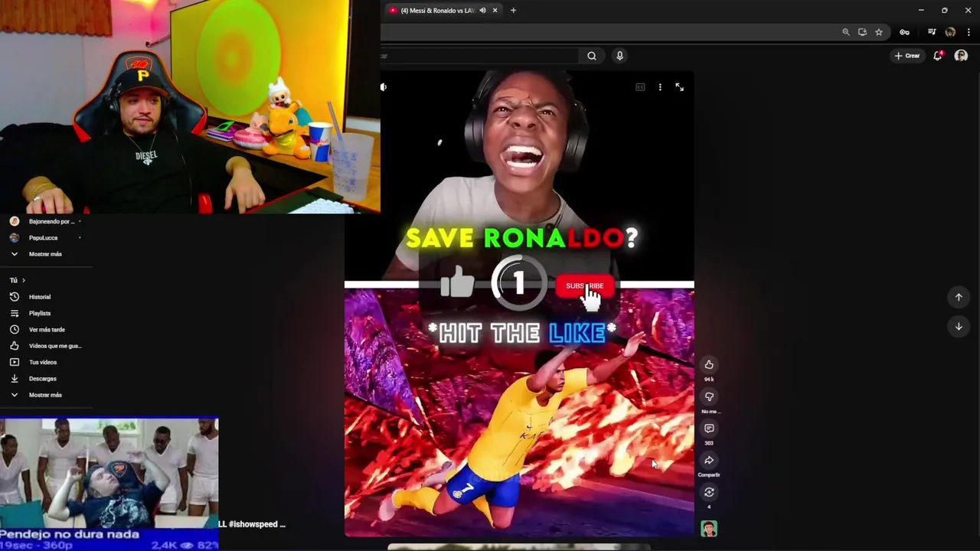
Task: Open the Short's three-dot options menu
Action: [660, 87]
